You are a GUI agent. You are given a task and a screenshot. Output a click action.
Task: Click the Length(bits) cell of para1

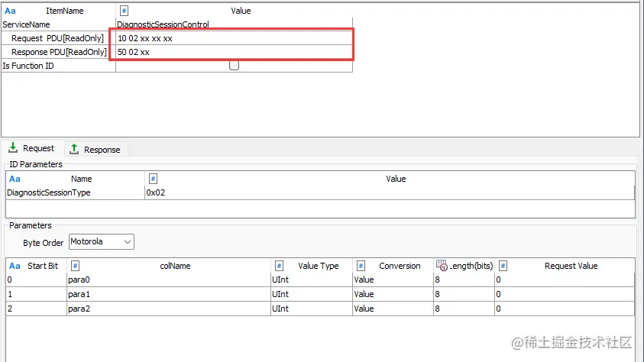pos(464,294)
